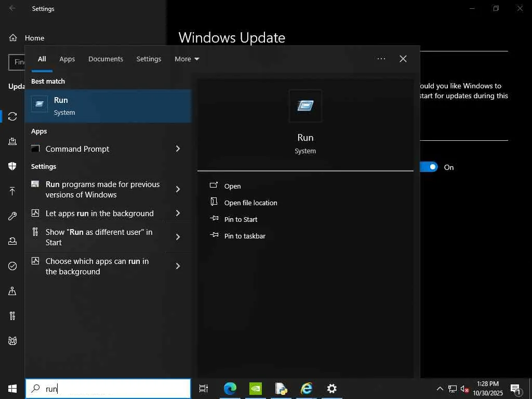
Task: Open the Run best match result
Action: [x=108, y=106]
